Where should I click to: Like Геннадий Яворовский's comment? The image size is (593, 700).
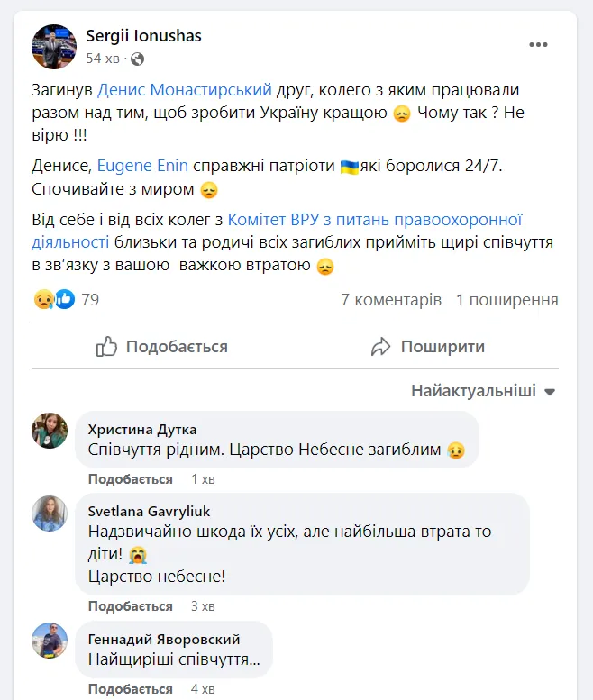point(130,690)
